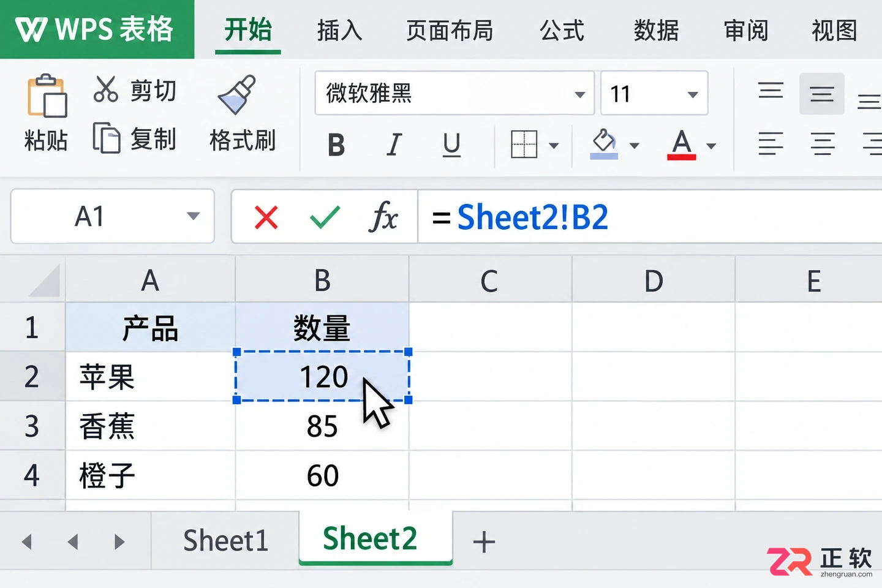The width and height of the screenshot is (882, 588).
Task: Click the formula bar =Sheet2!B2
Action: [650, 217]
